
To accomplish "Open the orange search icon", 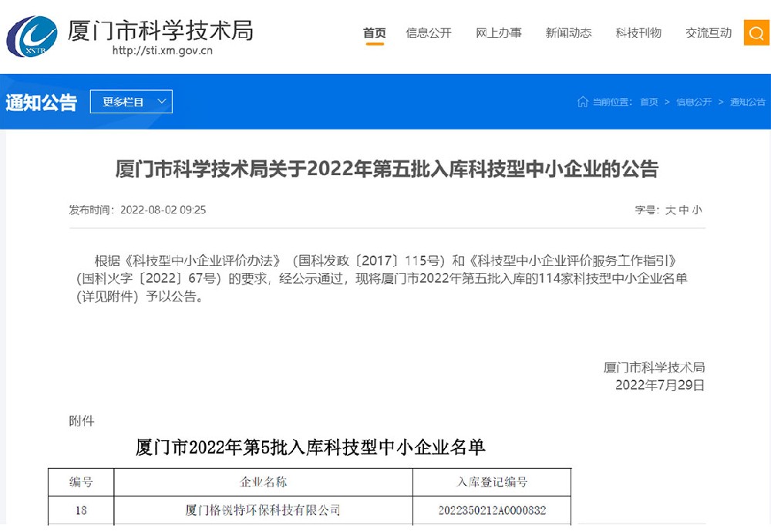I will (x=756, y=32).
